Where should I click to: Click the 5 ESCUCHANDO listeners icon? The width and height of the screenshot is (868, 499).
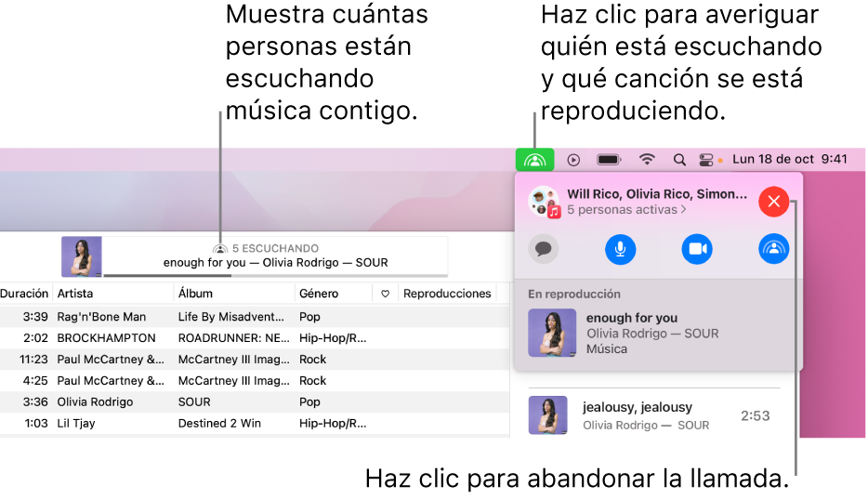point(220,249)
